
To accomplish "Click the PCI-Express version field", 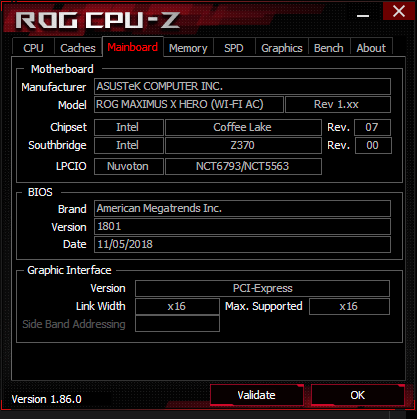I will point(262,288).
